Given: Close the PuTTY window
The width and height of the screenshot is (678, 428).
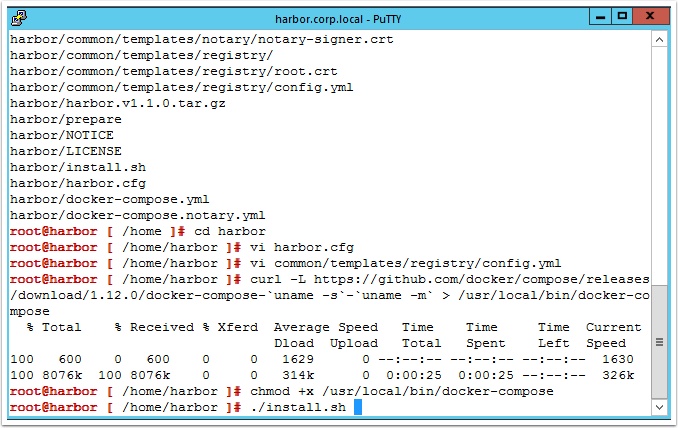Looking at the screenshot, I should pyautogui.click(x=650, y=17).
